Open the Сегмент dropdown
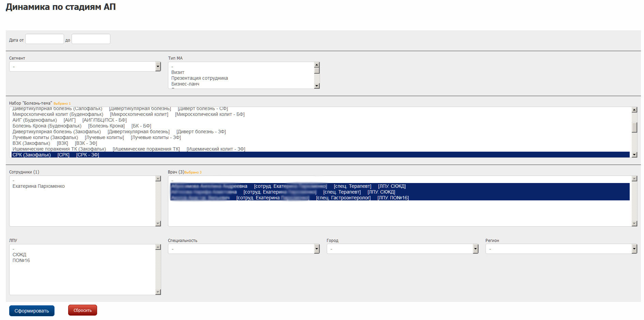Image resolution: width=644 pixels, height=320 pixels. pos(85,67)
